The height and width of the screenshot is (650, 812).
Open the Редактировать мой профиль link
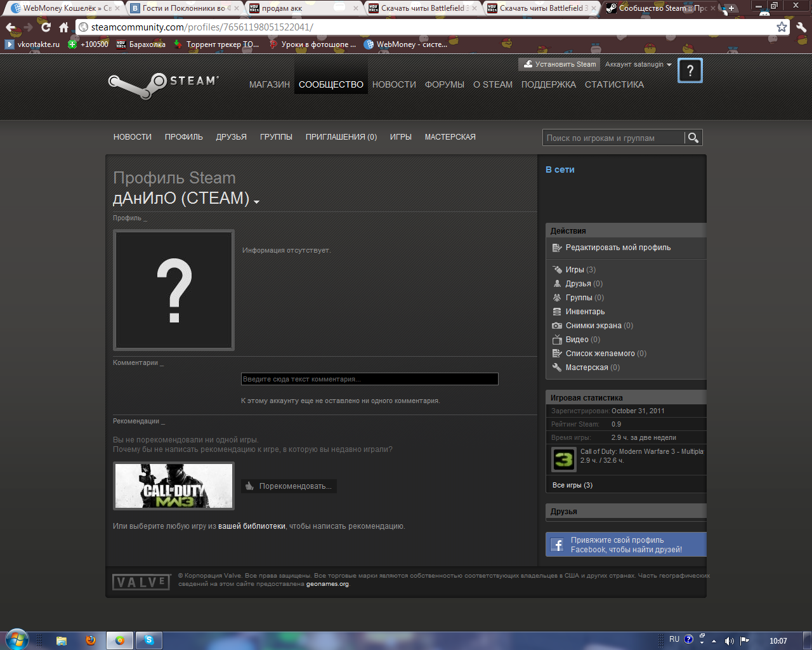pyautogui.click(x=618, y=248)
